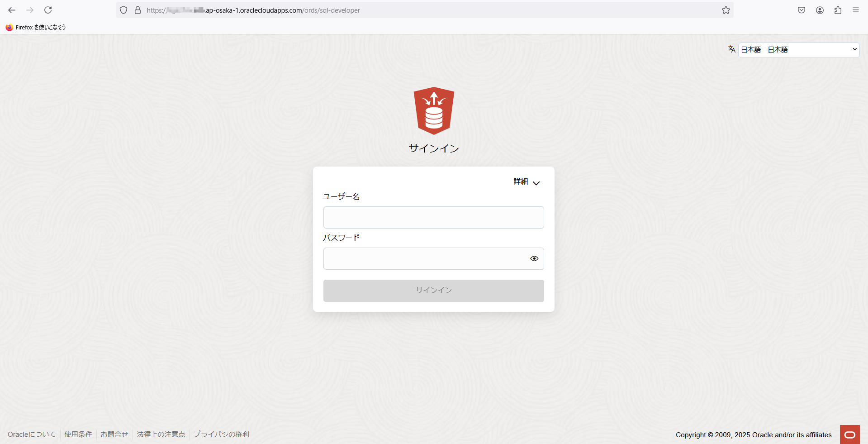The width and height of the screenshot is (868, 444).
Task: Open the お問合せ link
Action: (x=114, y=434)
